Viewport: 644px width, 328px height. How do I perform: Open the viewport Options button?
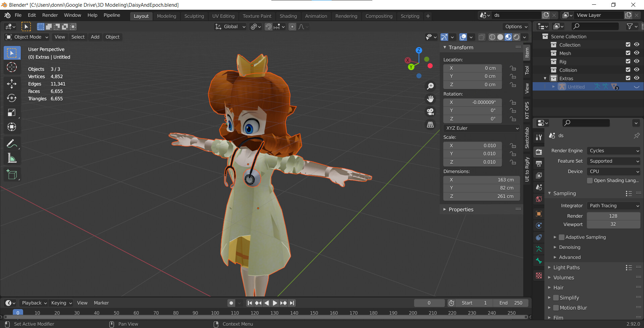516,26
